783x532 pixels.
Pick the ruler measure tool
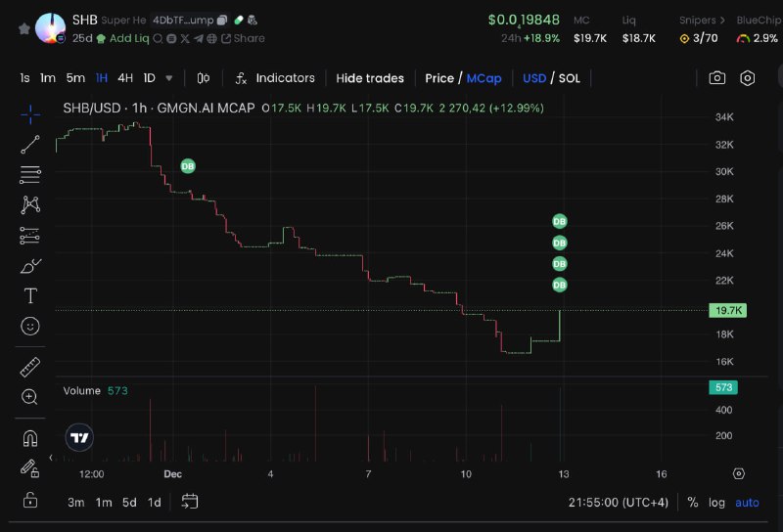click(x=30, y=367)
